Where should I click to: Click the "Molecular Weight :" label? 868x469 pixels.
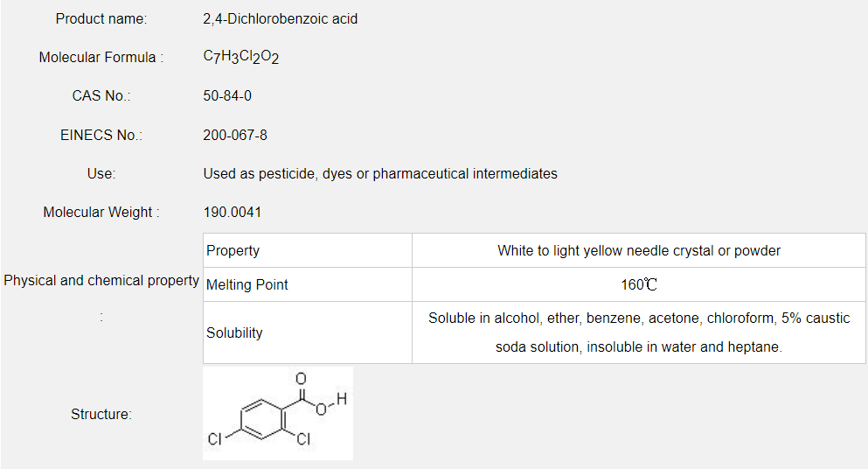click(101, 212)
